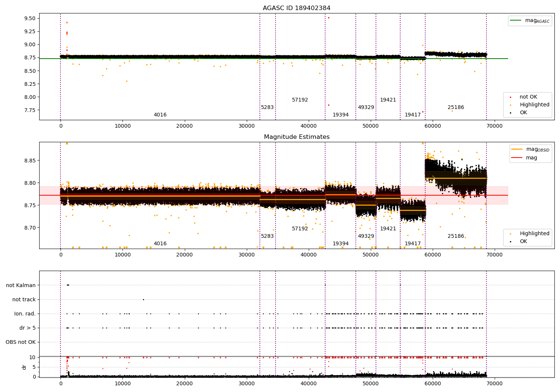Click 'OK' legend entry in top plot
The image size is (560, 392).
523,113
